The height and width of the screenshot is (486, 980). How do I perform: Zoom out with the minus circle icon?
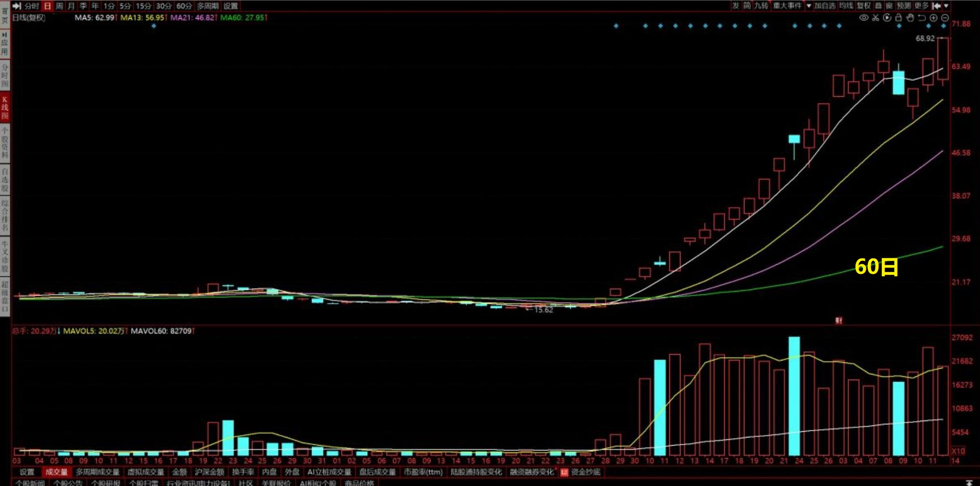(945, 18)
